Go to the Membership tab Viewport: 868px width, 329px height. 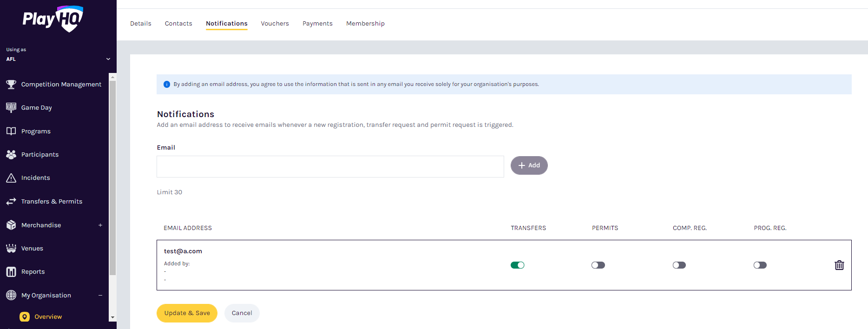click(x=365, y=24)
